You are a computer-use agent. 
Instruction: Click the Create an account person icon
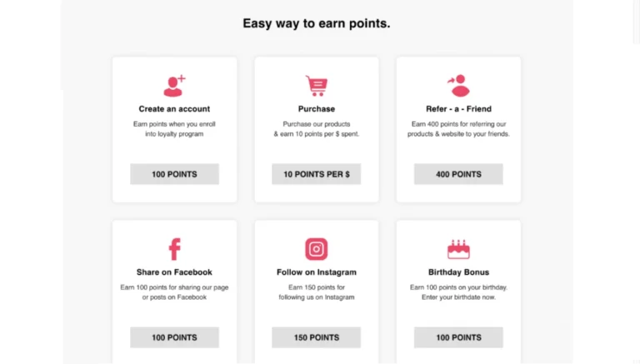pos(174,86)
